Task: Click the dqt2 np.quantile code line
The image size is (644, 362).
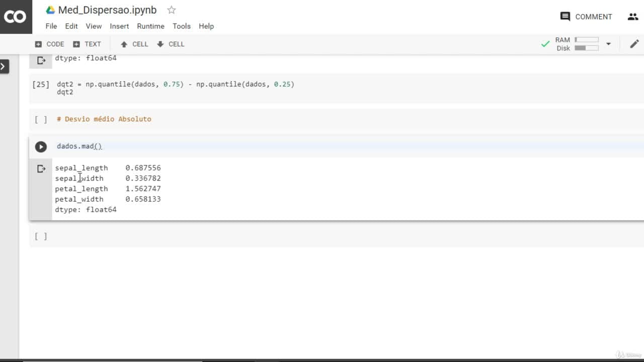Action: coord(176,84)
